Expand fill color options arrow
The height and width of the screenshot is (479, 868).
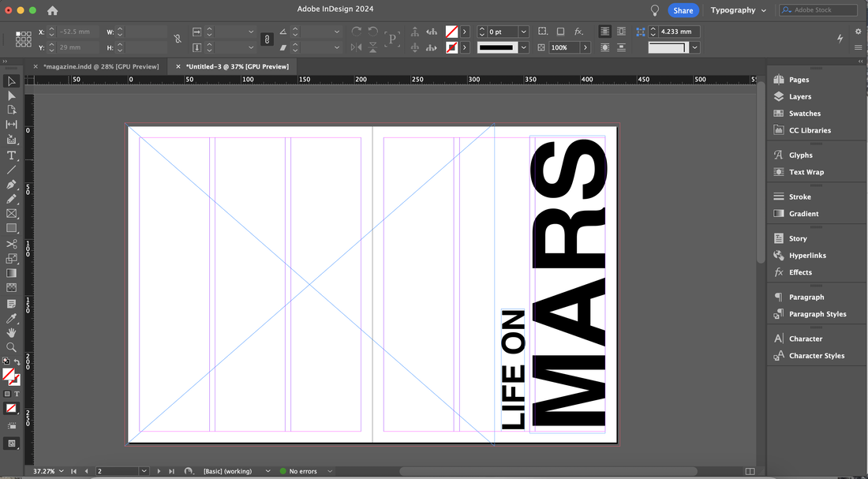coord(465,32)
